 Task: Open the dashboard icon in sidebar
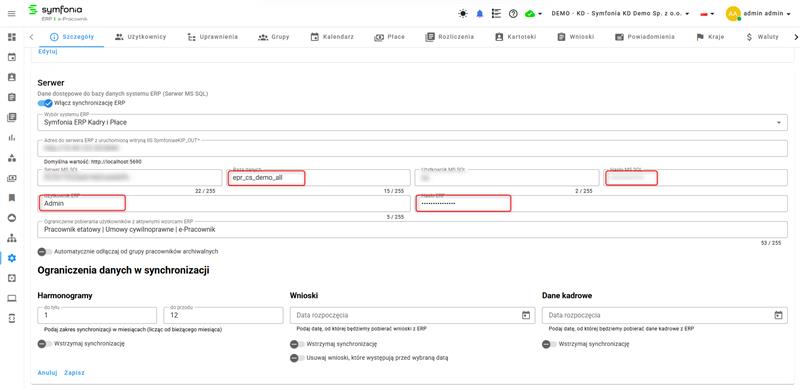12,37
